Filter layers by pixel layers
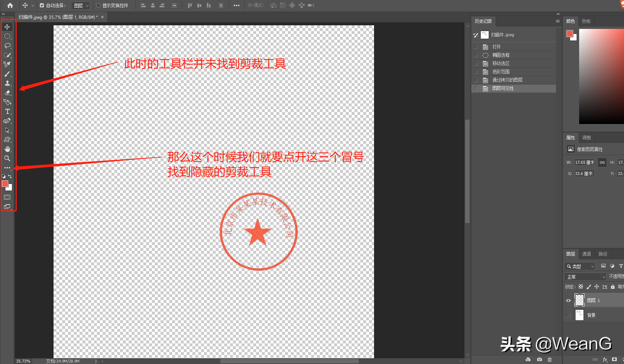This screenshot has height=364, width=624. click(603, 266)
